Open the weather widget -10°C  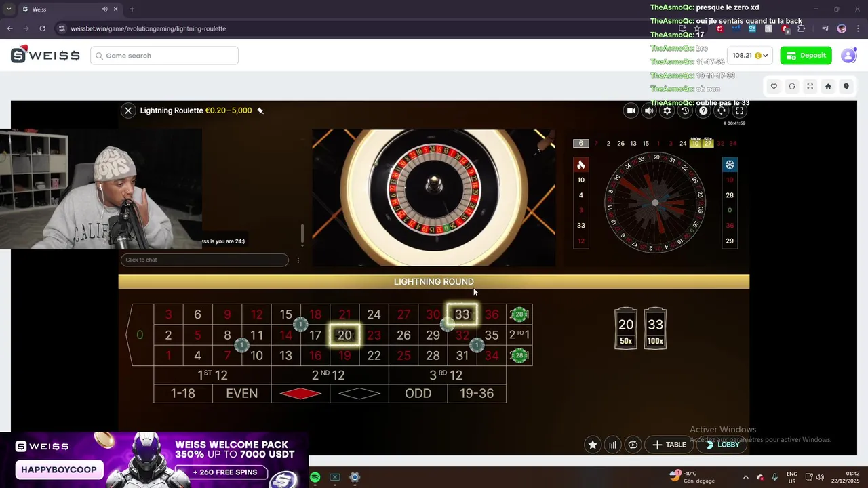tap(692, 477)
